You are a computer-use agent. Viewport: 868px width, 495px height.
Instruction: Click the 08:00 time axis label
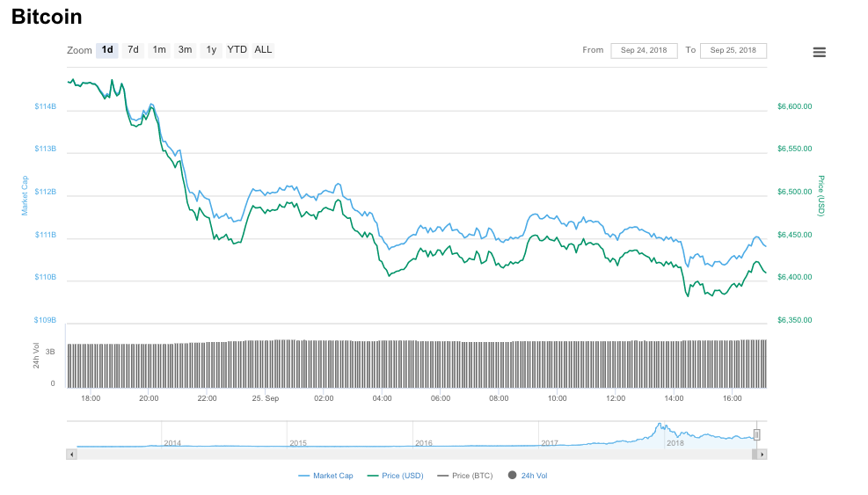point(499,398)
